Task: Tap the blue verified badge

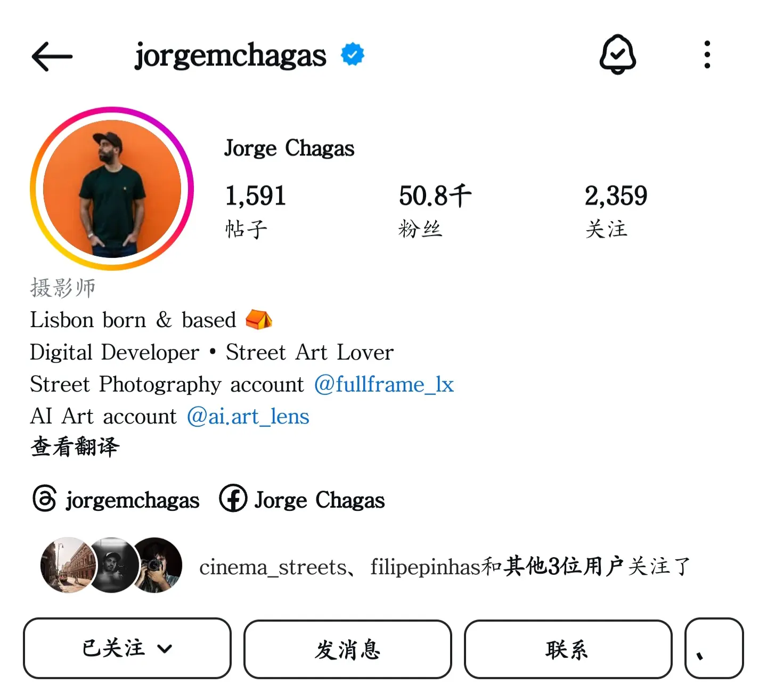Action: [x=353, y=54]
